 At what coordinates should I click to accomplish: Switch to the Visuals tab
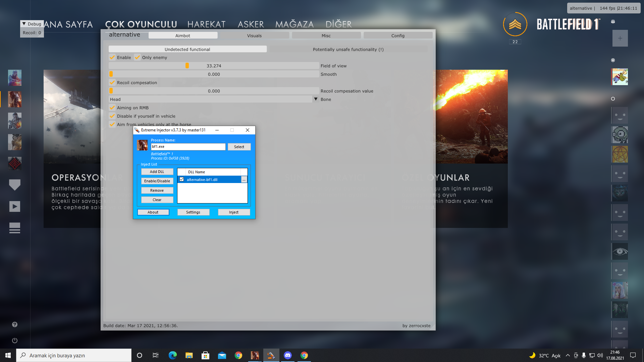[254, 36]
